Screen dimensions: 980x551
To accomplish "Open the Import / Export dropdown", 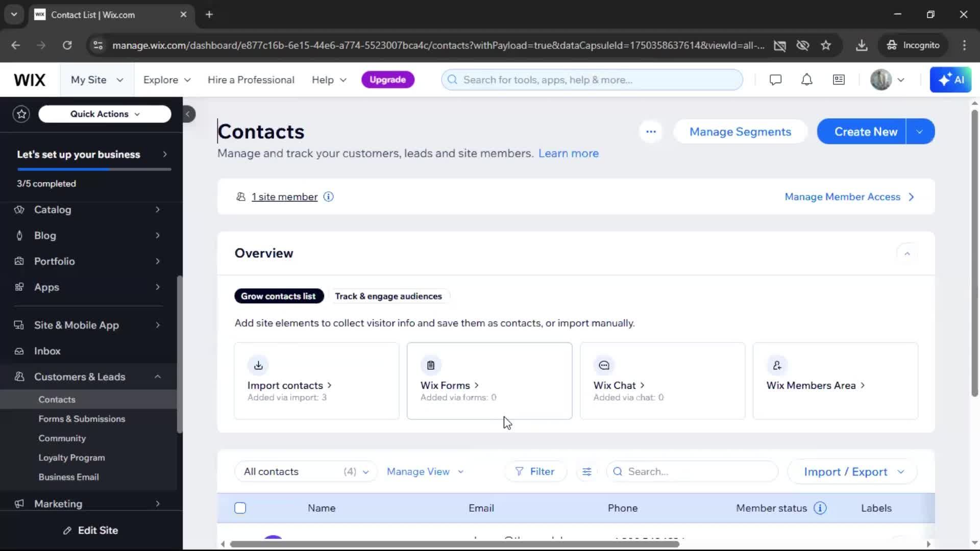I will click(x=853, y=472).
